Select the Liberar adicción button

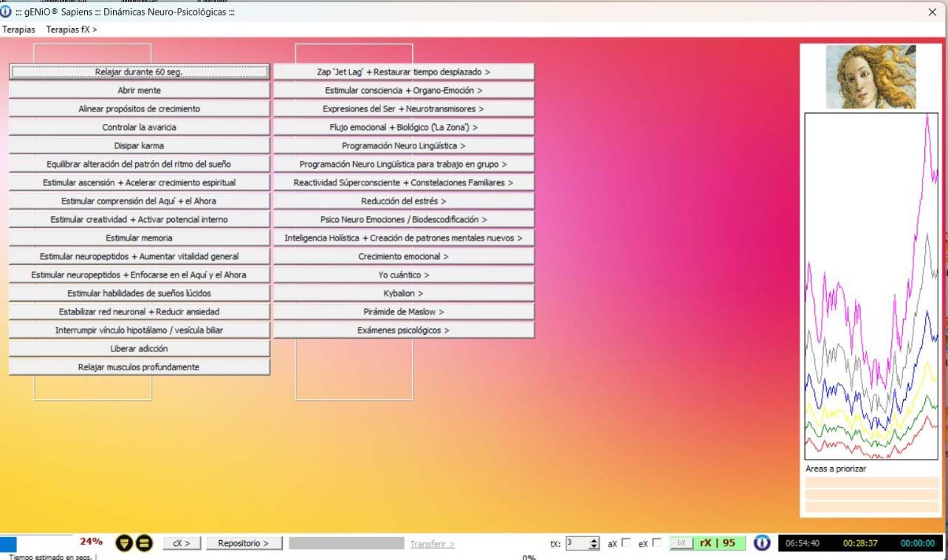(139, 349)
